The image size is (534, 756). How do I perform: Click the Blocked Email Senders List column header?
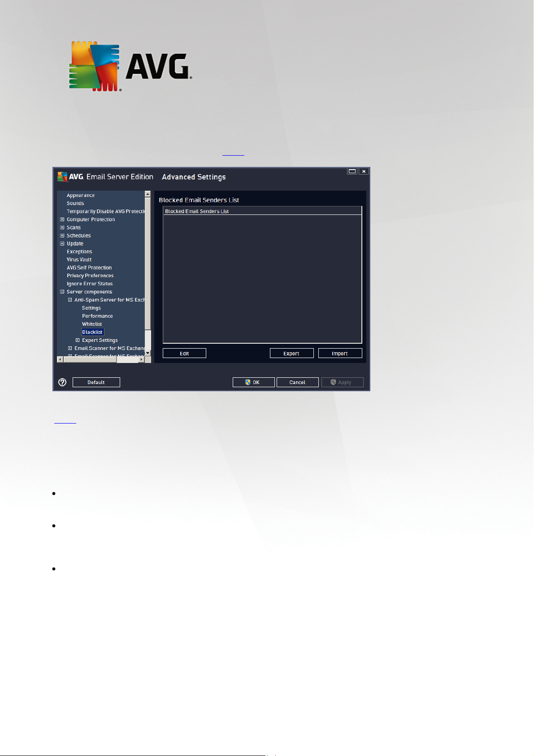pos(262,211)
